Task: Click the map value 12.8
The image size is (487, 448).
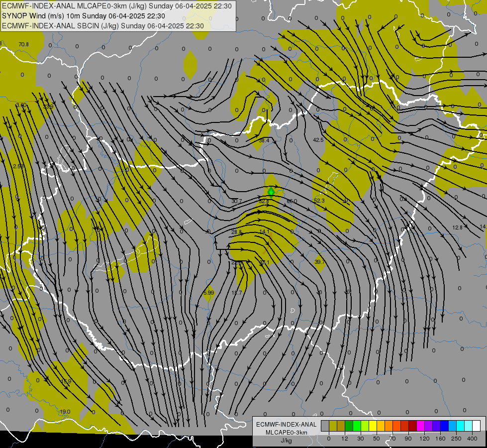Action: click(x=457, y=228)
